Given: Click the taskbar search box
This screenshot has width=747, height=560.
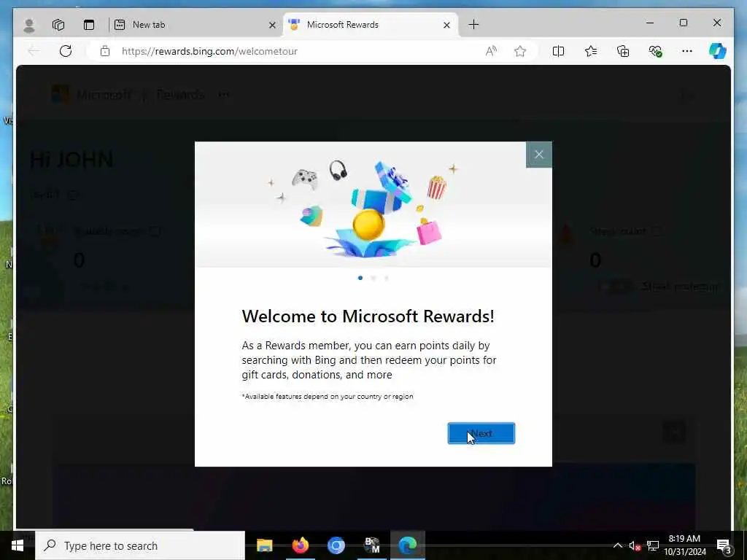Looking at the screenshot, I should point(140,545).
